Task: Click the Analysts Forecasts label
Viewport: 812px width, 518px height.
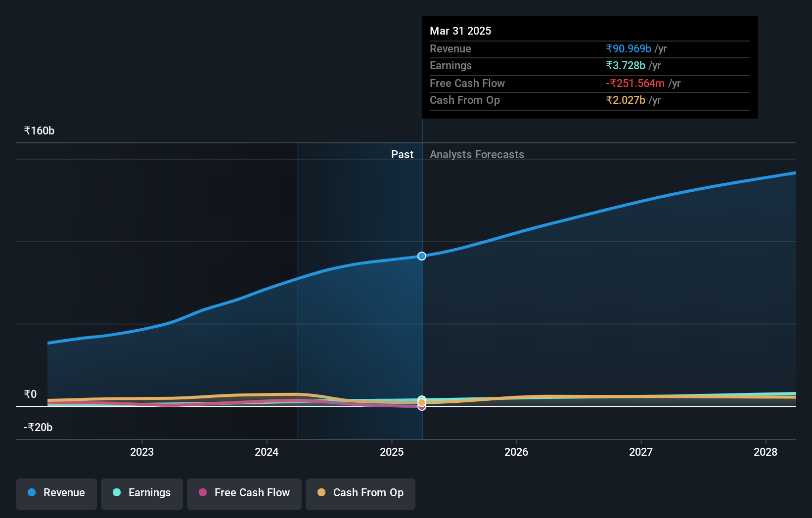Action: coord(477,154)
